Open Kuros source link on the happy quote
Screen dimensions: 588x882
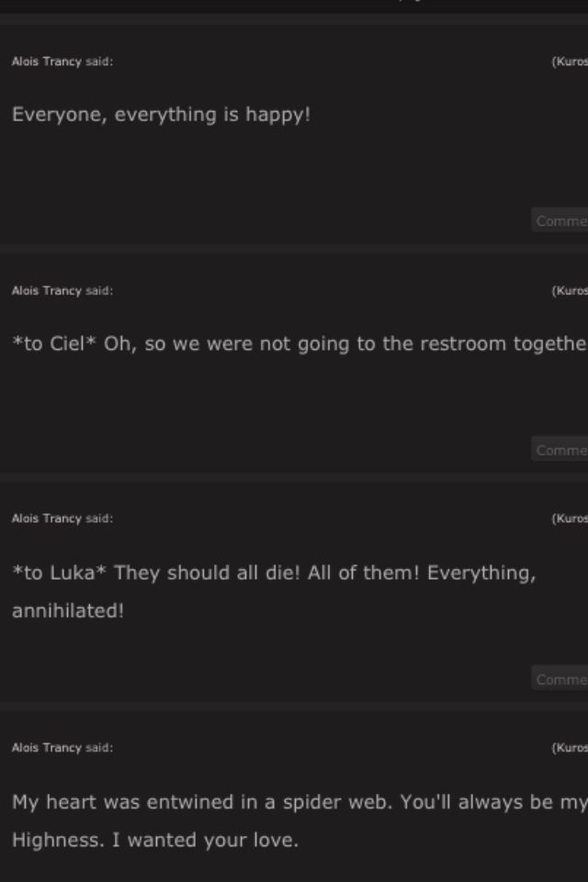point(571,62)
